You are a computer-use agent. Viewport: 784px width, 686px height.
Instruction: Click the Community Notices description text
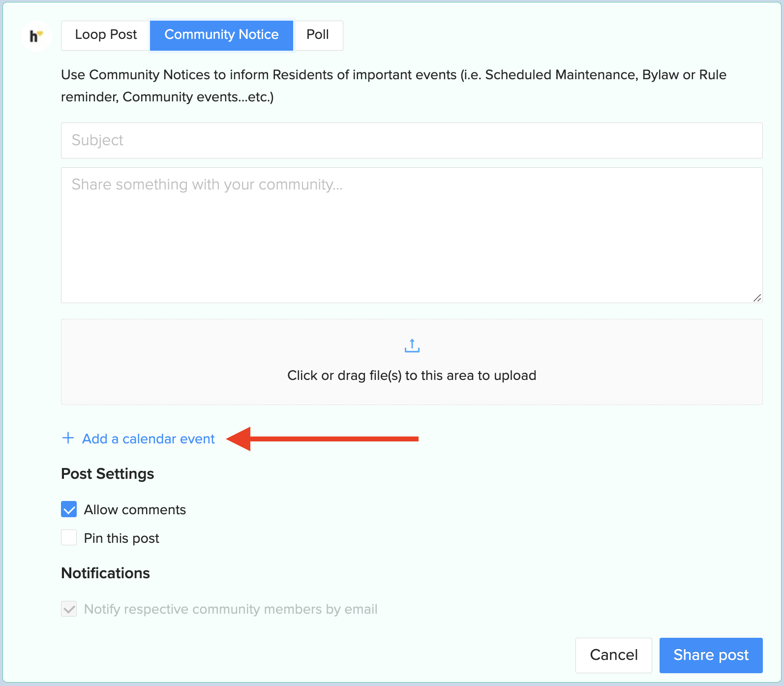coord(393,86)
